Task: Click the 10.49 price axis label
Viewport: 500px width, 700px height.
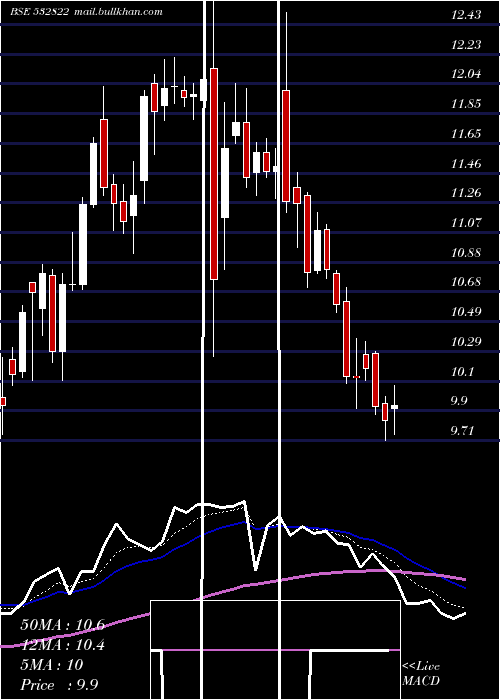Action: pos(466,312)
